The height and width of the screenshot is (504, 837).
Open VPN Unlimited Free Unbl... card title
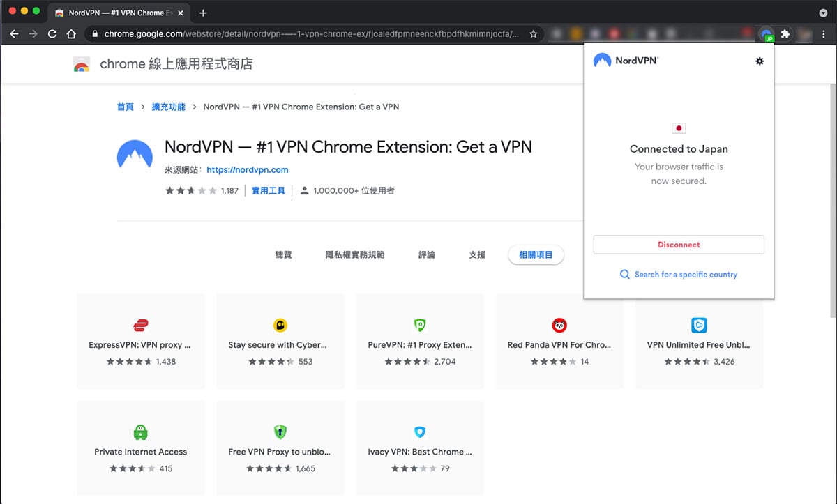700,345
